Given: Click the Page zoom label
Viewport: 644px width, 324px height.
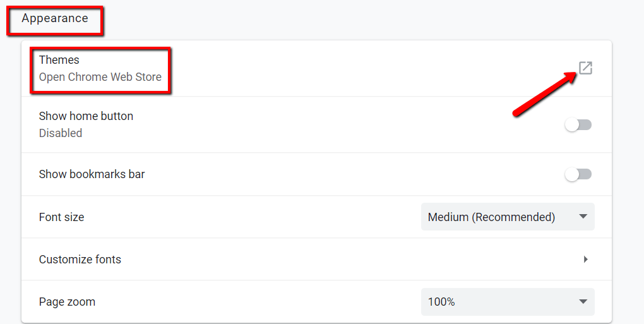Looking at the screenshot, I should point(67,302).
